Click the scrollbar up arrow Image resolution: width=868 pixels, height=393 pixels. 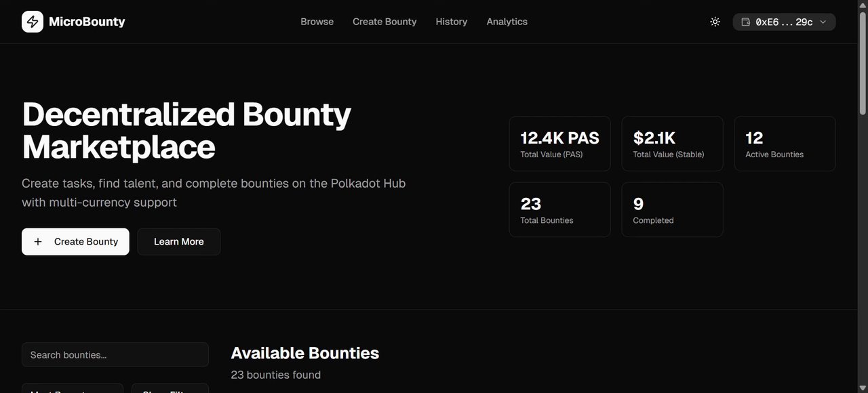[x=863, y=5]
